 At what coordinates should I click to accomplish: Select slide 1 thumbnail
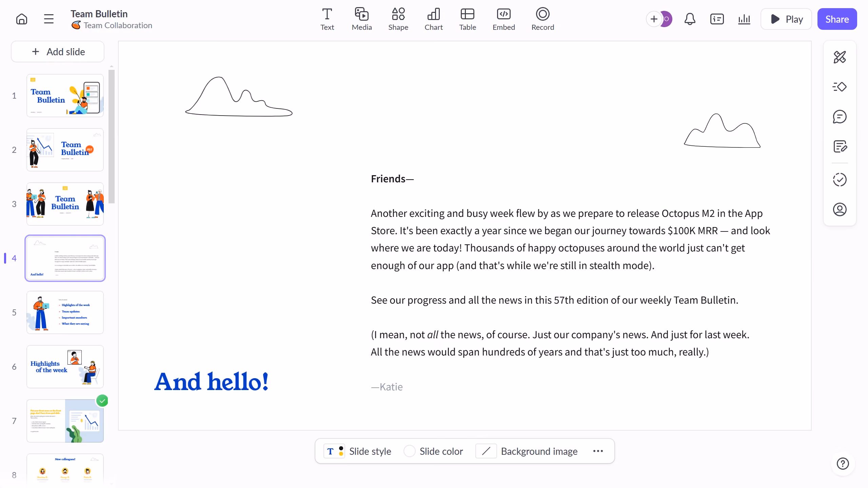coord(65,96)
